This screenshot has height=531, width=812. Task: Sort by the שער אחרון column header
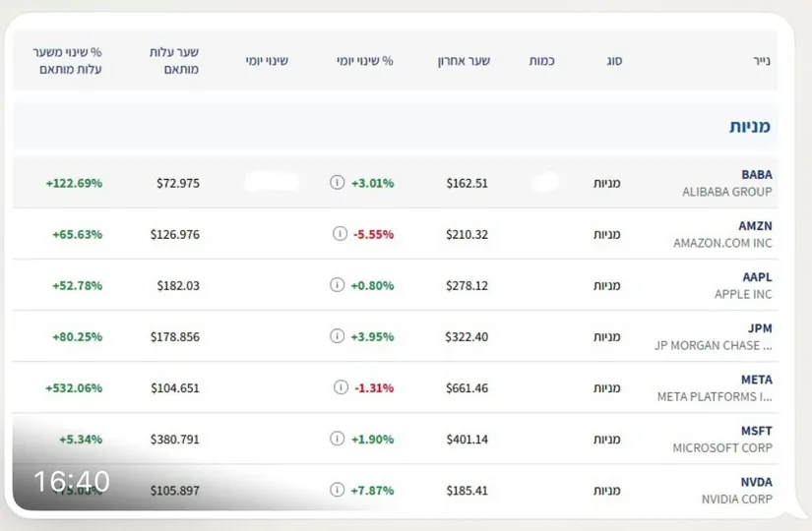(464, 61)
